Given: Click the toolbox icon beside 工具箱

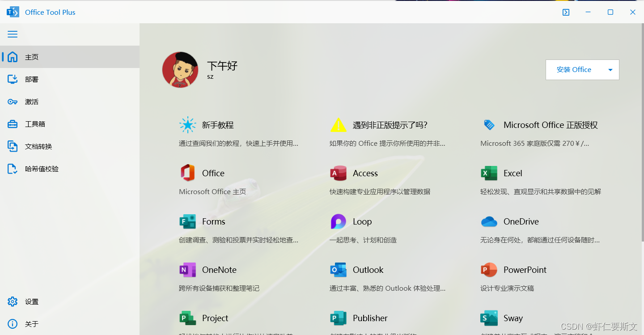Looking at the screenshot, I should [13, 124].
